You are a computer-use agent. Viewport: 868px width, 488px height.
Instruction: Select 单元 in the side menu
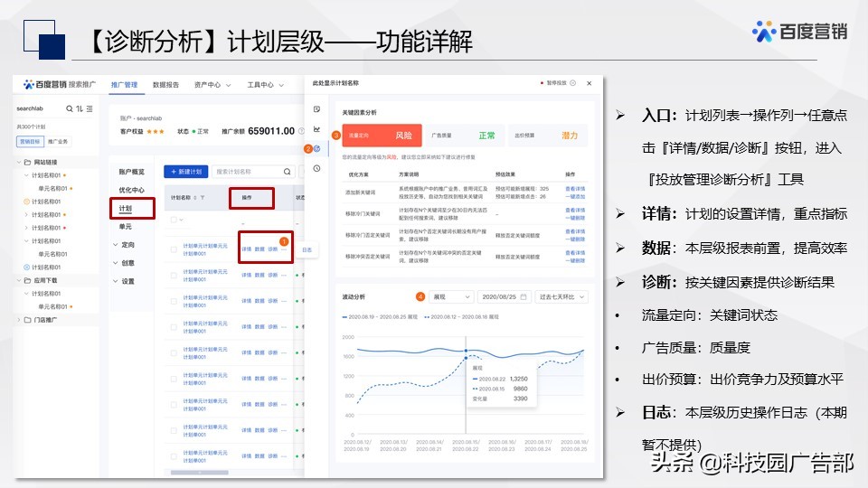[x=125, y=226]
